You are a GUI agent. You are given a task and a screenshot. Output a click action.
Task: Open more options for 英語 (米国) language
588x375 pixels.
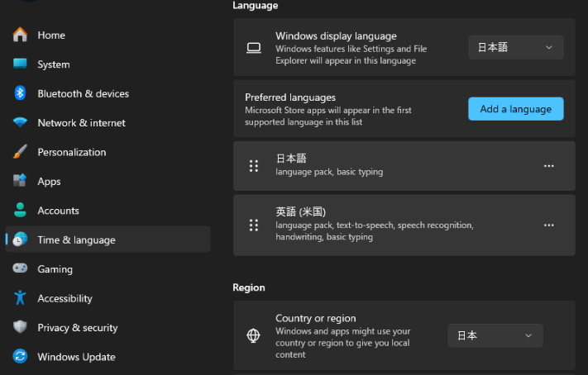click(548, 225)
